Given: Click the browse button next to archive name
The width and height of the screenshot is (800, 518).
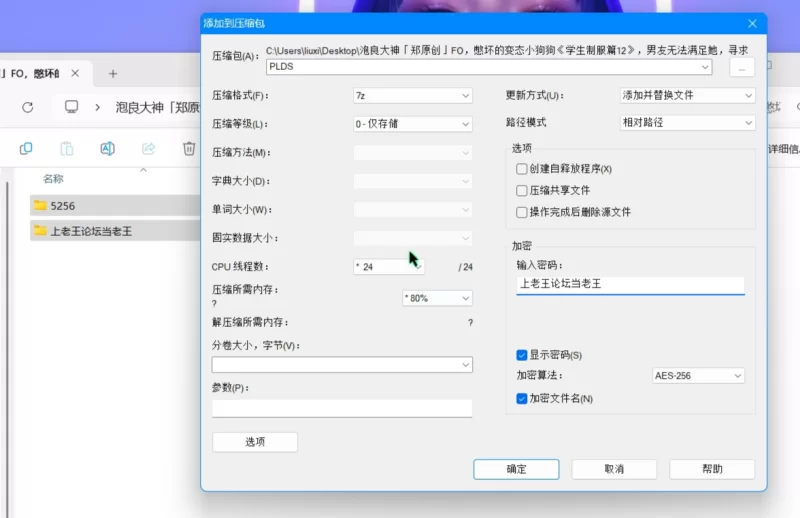Looking at the screenshot, I should click(x=741, y=67).
